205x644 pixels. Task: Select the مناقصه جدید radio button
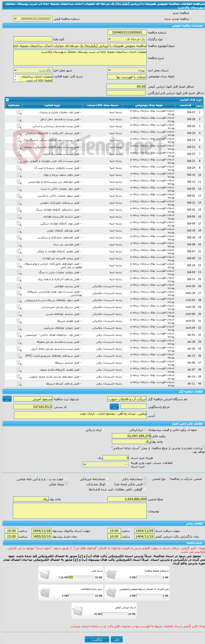click(191, 13)
